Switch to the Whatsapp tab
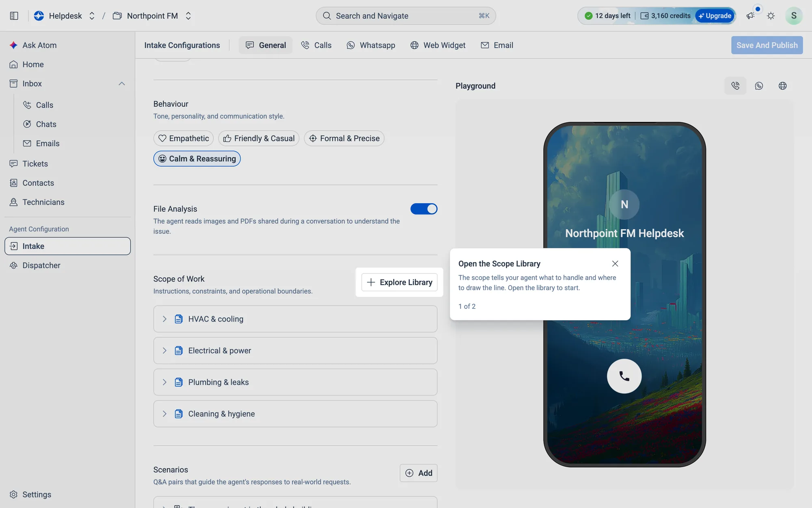 [371, 45]
